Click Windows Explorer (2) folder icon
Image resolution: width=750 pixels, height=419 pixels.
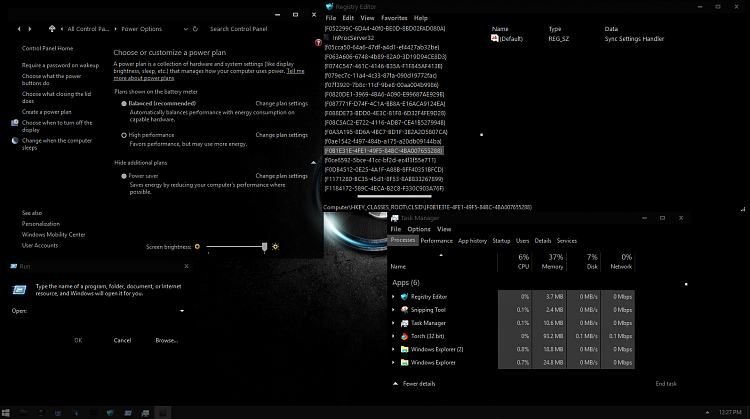point(405,350)
